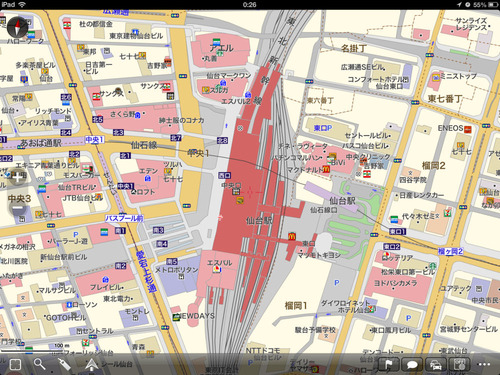Tap the アエル building label
This screenshot has height=375, width=500.
point(221,49)
